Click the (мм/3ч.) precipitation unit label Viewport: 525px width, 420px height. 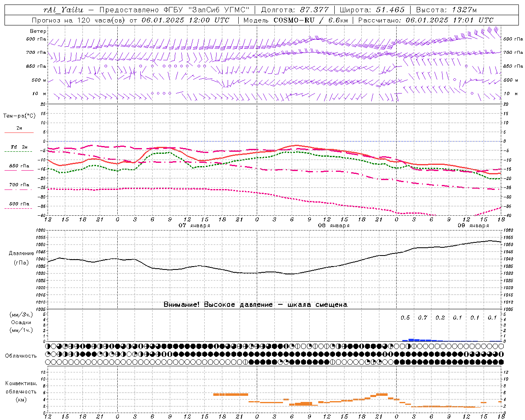pos(21,315)
